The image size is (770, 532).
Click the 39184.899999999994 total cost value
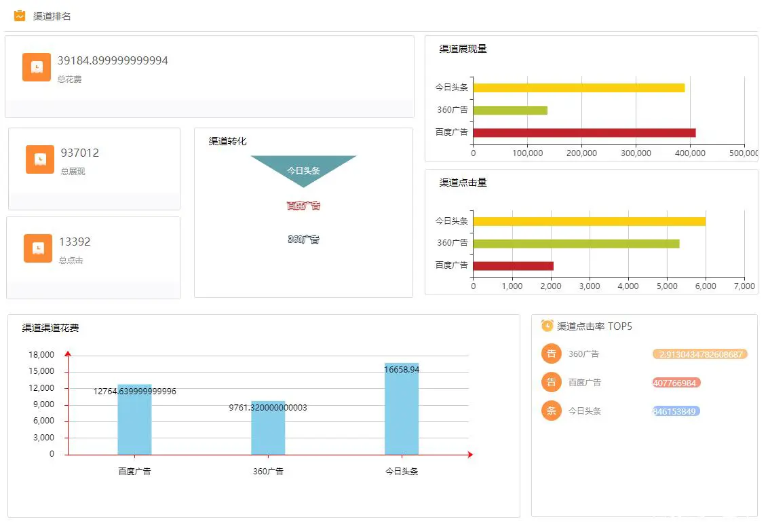[x=113, y=60]
